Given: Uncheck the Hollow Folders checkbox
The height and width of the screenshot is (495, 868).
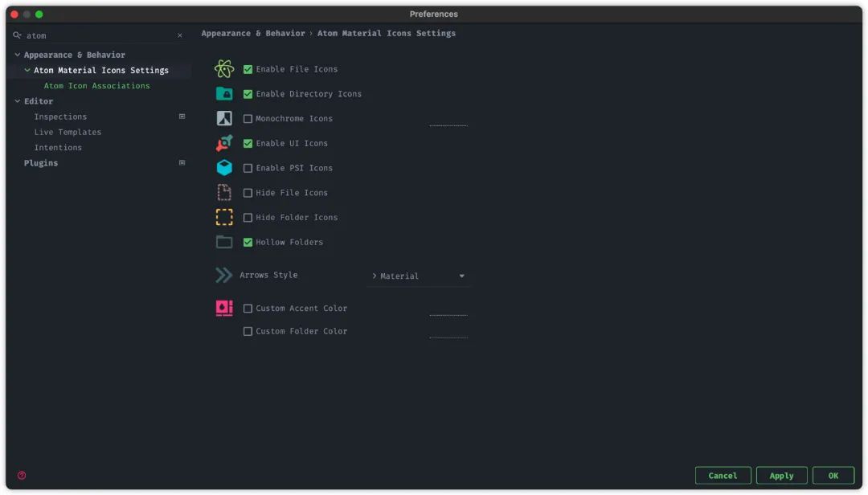Looking at the screenshot, I should [x=248, y=242].
